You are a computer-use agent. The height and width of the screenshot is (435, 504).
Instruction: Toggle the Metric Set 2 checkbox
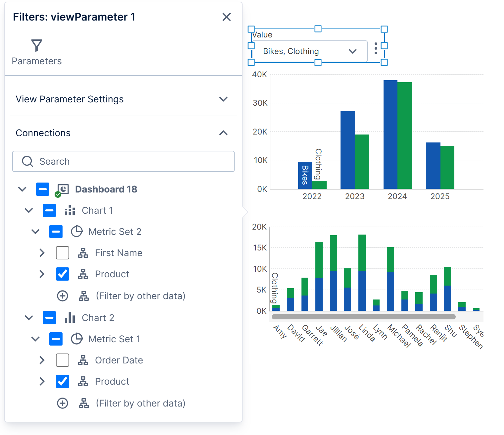pyautogui.click(x=56, y=232)
